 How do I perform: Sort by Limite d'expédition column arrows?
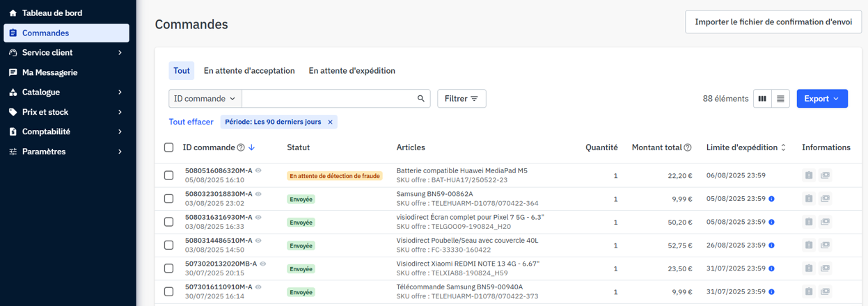tap(783, 147)
